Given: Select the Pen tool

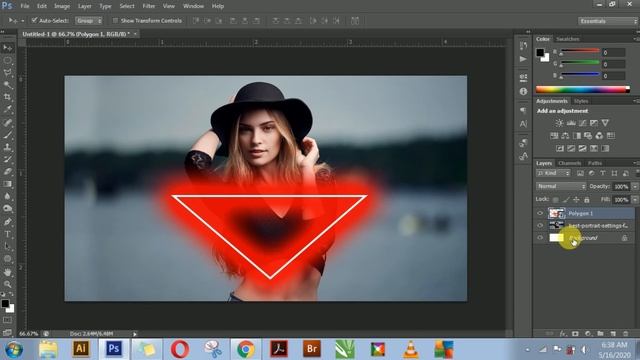Looking at the screenshot, I should click(7, 222).
